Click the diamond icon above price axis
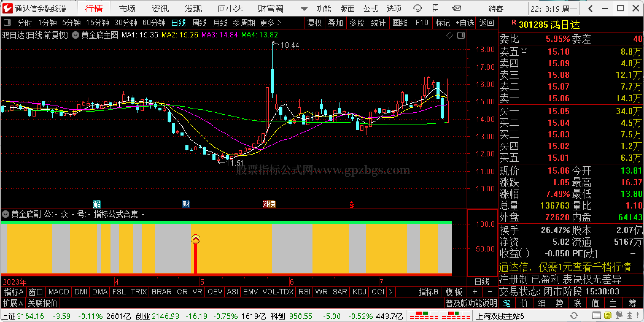The height and width of the screenshot is (322, 644). tap(450, 36)
